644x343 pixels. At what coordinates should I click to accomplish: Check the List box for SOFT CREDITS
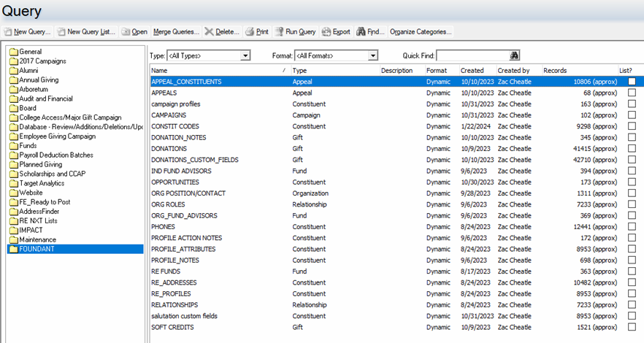click(x=632, y=327)
